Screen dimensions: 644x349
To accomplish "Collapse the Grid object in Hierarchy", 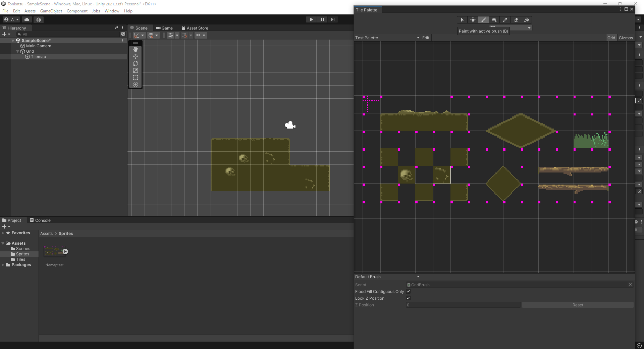I will (x=17, y=51).
